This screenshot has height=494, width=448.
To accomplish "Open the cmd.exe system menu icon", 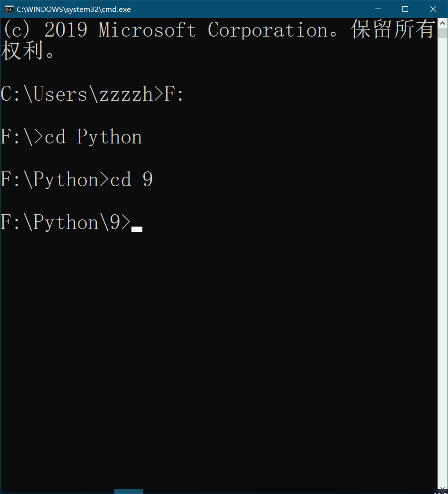I will click(9, 9).
